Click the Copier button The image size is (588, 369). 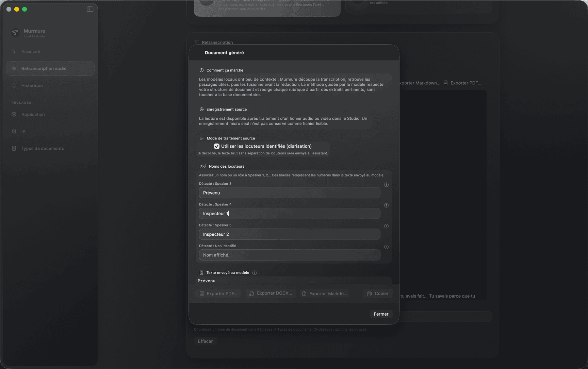click(378, 293)
